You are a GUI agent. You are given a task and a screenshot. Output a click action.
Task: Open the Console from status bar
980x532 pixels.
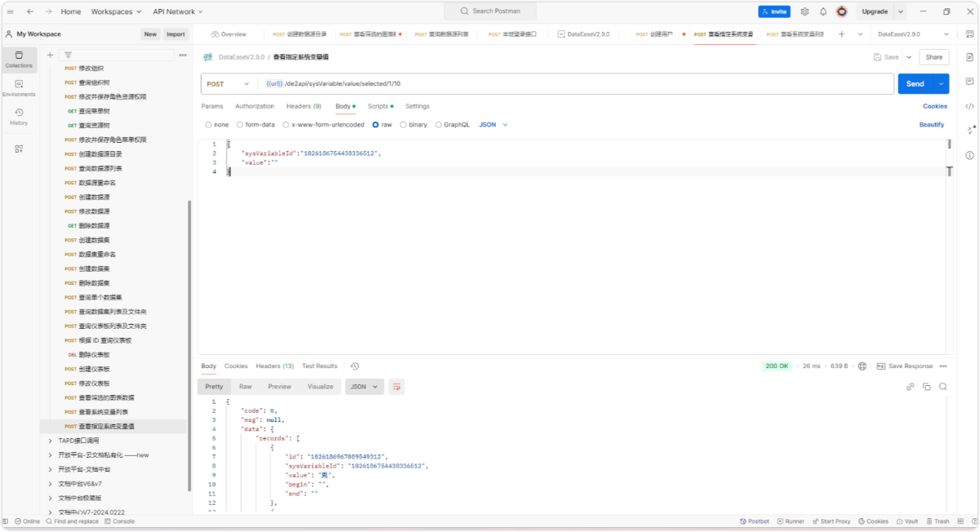coord(119,521)
